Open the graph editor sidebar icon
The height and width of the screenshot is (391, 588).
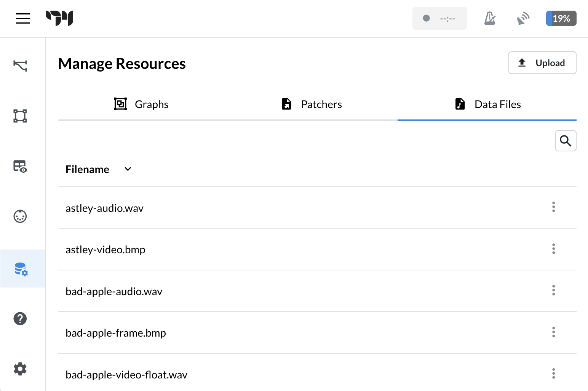[20, 116]
